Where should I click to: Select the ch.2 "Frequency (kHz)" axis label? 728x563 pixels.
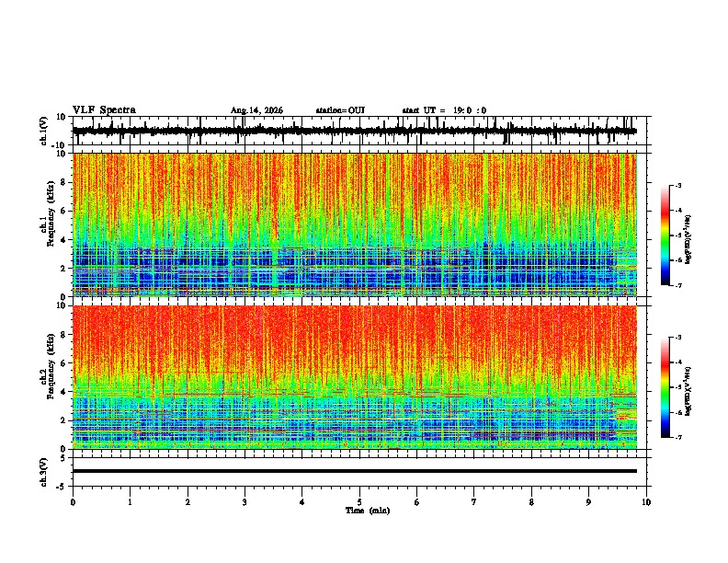point(50,366)
